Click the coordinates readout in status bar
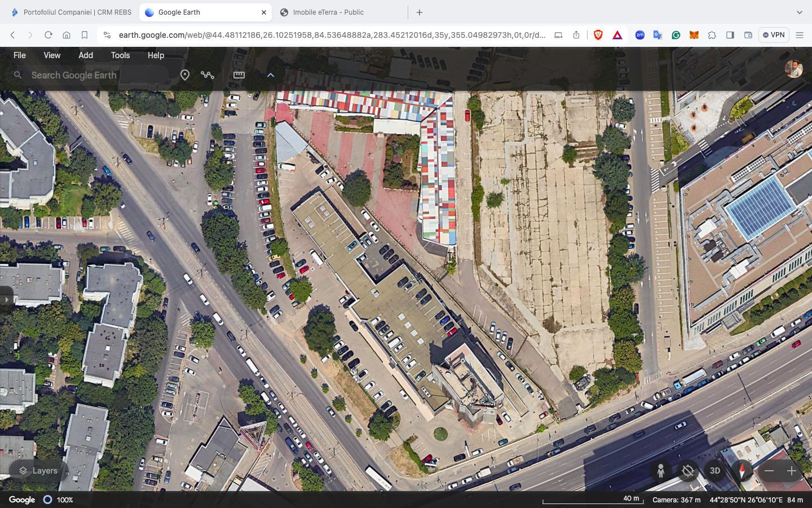 tap(746, 500)
